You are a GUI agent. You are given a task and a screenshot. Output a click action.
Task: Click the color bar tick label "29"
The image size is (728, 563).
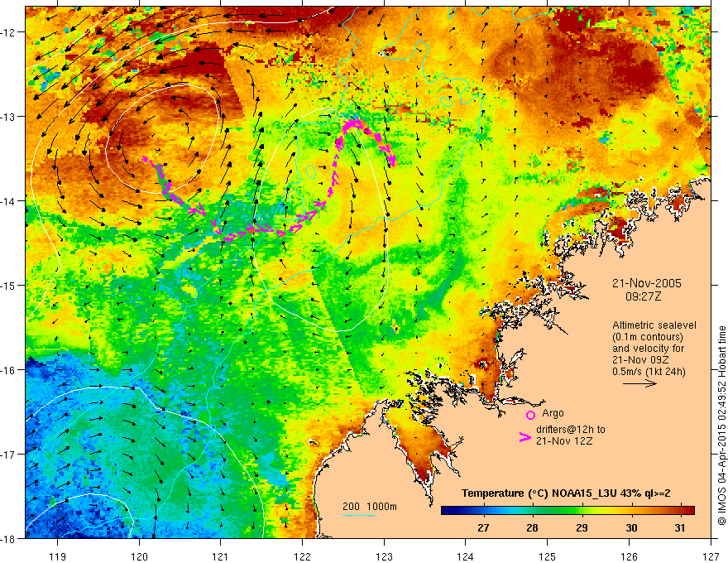point(582,527)
